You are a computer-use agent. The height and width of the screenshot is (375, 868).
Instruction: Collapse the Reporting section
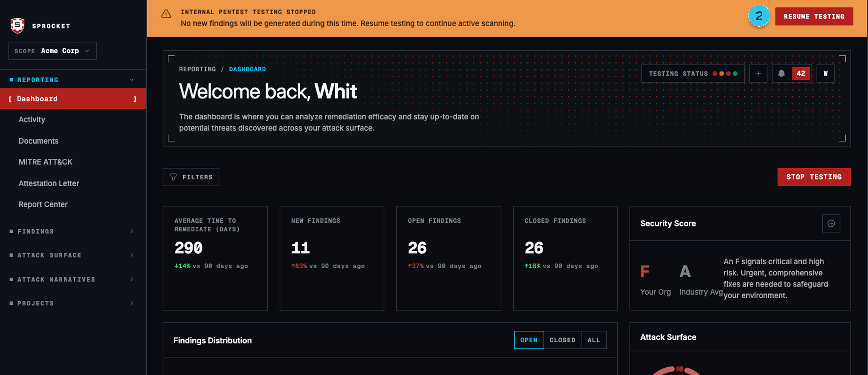click(73, 80)
